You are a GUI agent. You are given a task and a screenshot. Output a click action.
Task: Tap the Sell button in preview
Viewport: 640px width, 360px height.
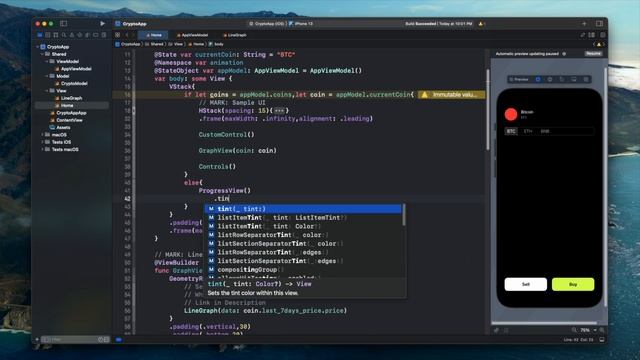point(526,284)
